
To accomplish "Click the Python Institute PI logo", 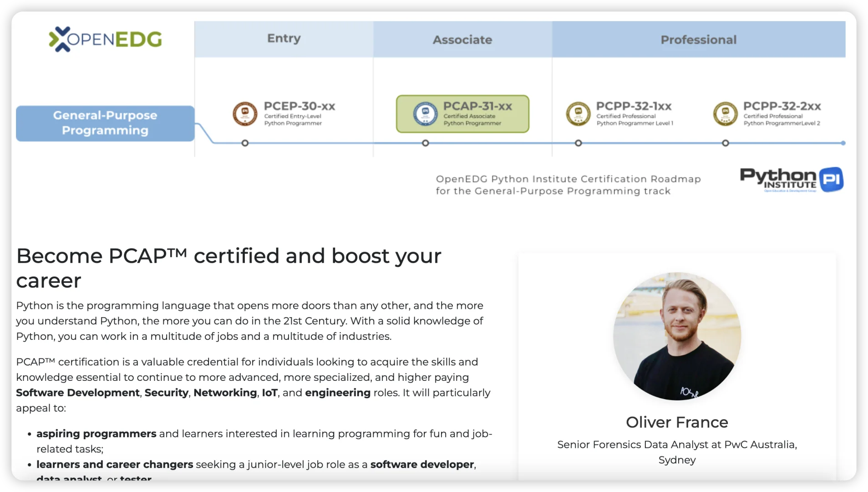I will 792,179.
